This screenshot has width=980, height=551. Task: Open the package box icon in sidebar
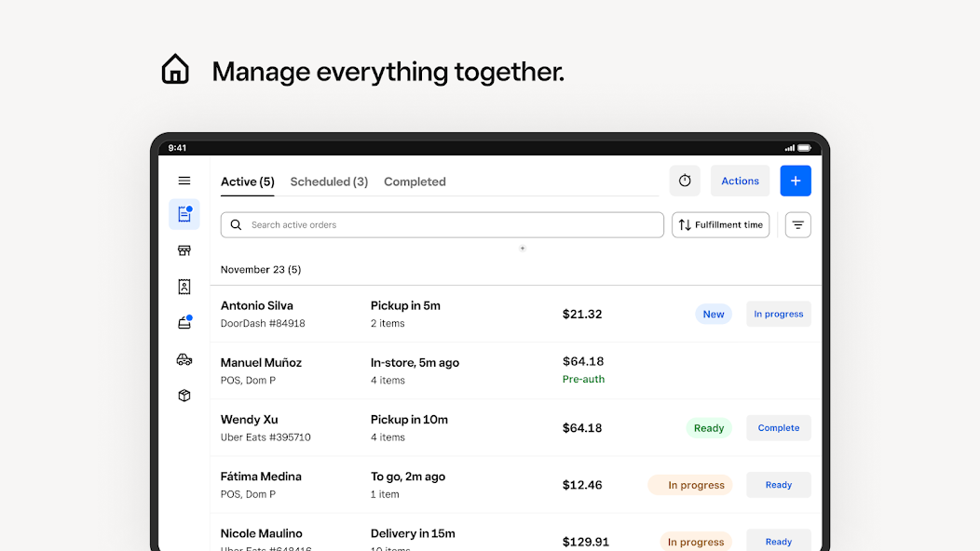tap(184, 396)
